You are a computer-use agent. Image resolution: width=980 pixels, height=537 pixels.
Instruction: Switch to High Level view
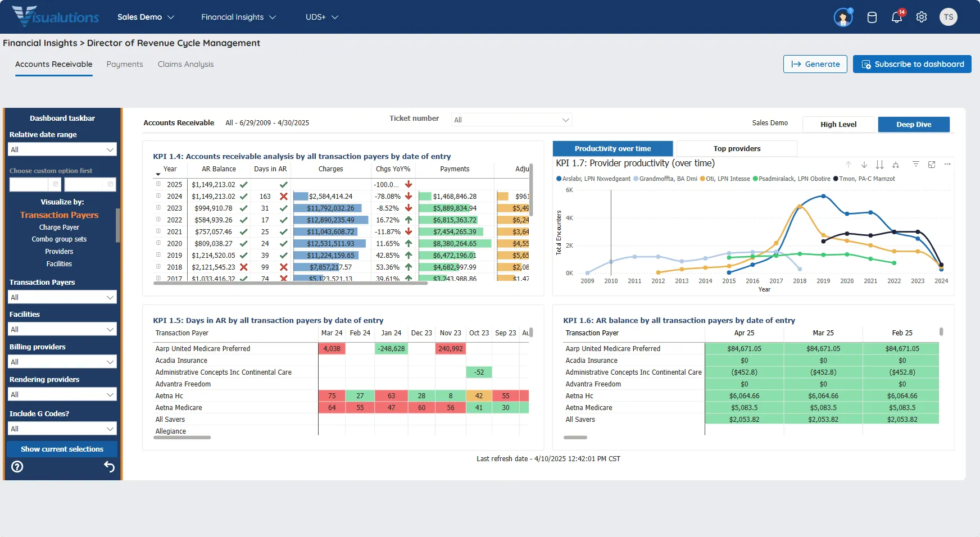839,124
